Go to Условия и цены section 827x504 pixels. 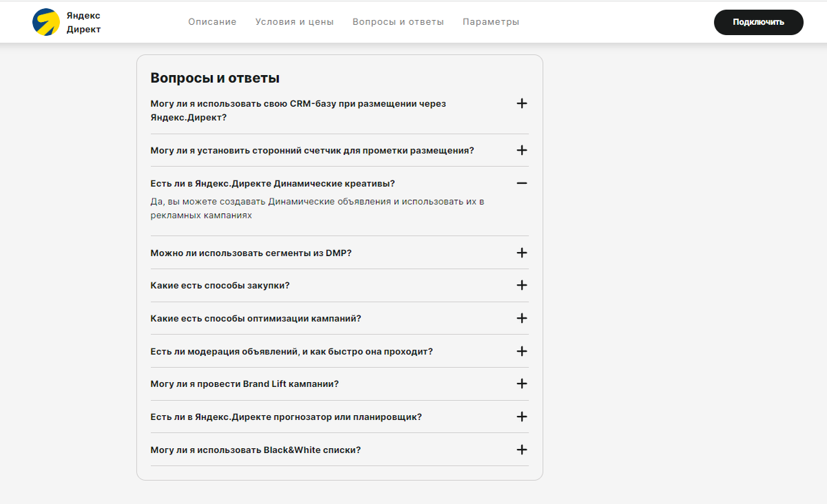(x=294, y=22)
